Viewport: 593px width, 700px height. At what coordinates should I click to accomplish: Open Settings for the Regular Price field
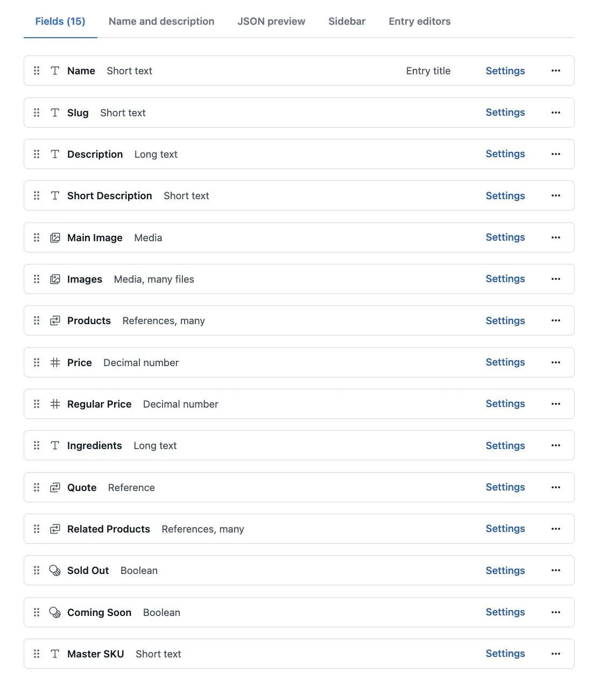(505, 404)
